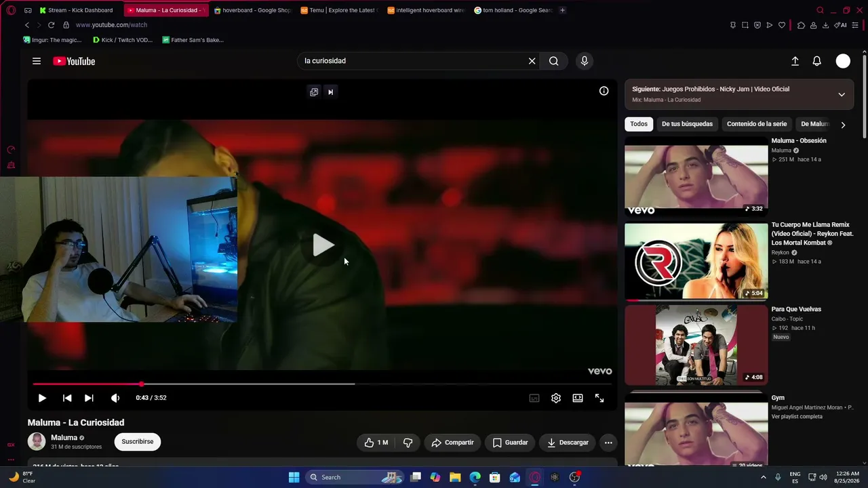Image resolution: width=868 pixels, height=488 pixels.
Task: Open Microsoft Edge from taskbar
Action: [x=475, y=477]
